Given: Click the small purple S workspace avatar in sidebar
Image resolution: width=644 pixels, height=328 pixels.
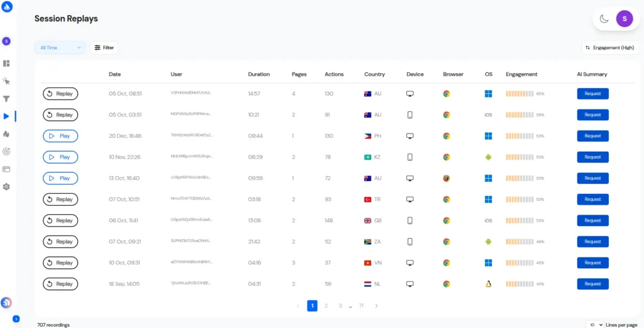Looking at the screenshot, I should click(x=6, y=41).
